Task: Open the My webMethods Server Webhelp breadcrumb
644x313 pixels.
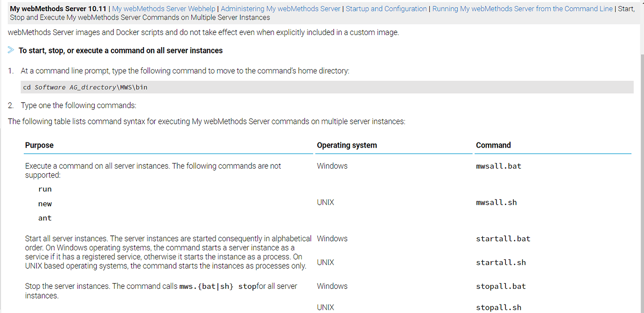Action: tap(163, 9)
